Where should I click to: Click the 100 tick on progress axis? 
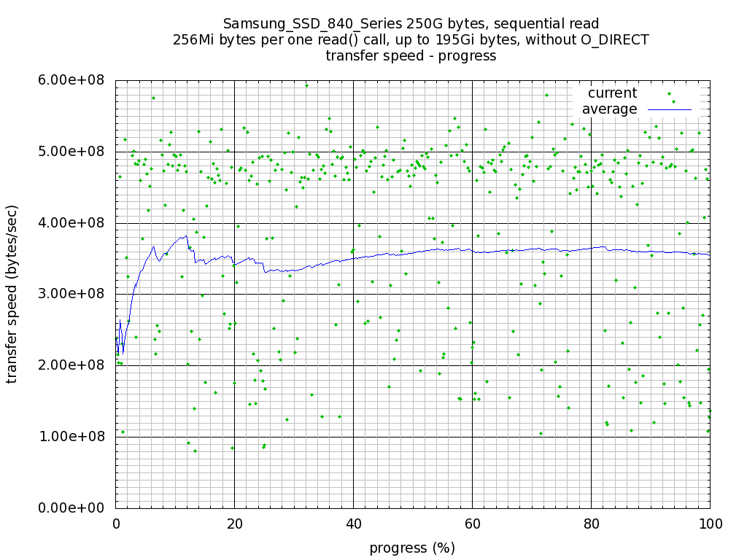[x=710, y=524]
